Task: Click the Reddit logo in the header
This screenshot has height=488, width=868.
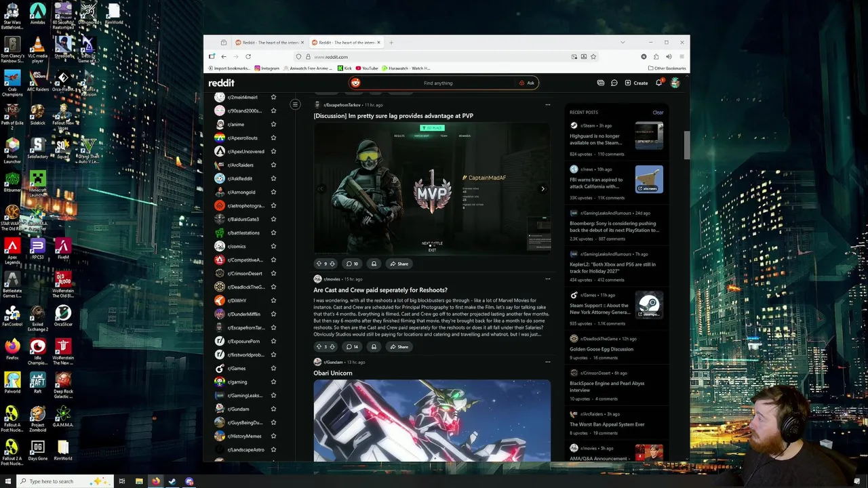Action: click(x=222, y=83)
